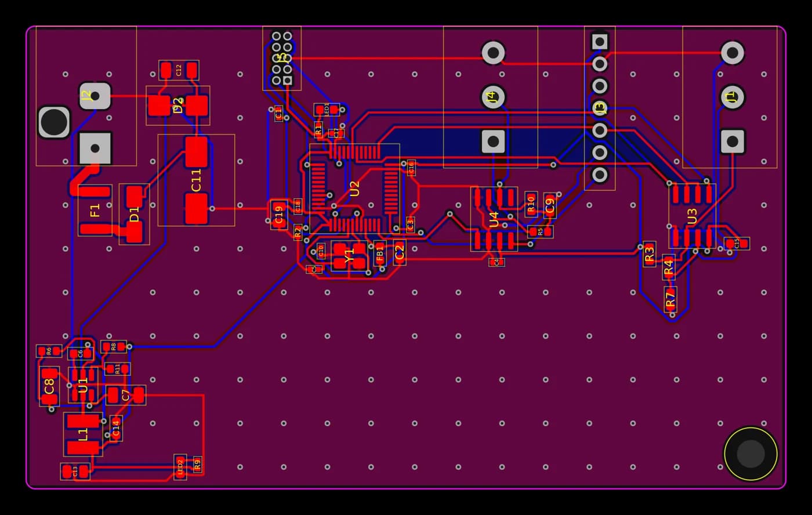Select resistor R1
Viewport: 812px width, 515px height.
pos(318,129)
